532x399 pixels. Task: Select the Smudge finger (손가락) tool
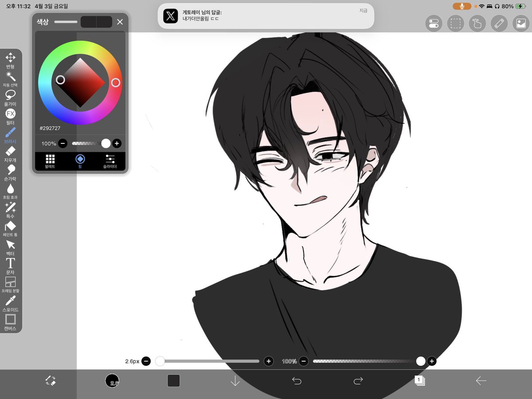coord(10,173)
